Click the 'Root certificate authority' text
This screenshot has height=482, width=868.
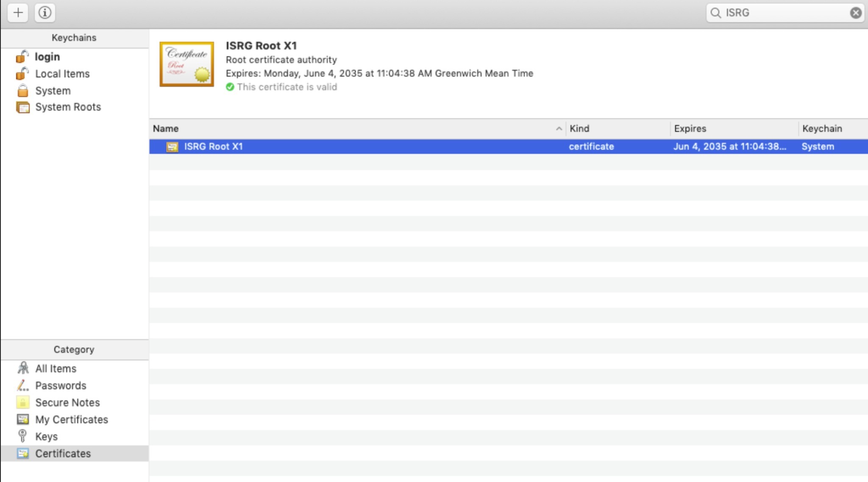[281, 60]
